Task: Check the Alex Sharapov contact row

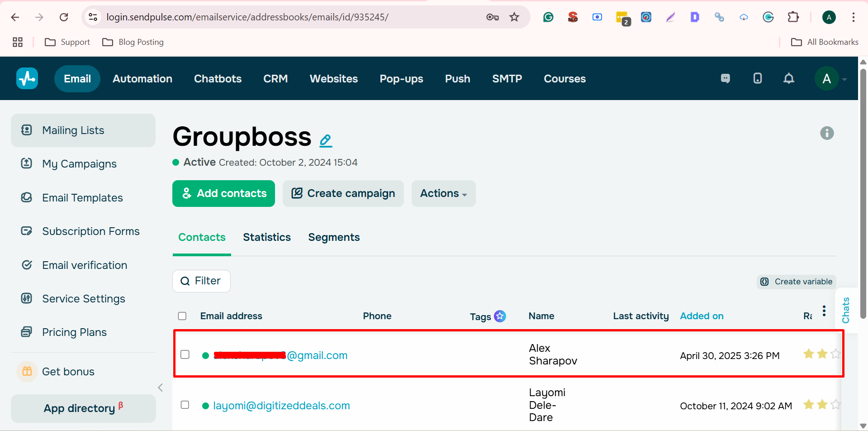Action: click(x=185, y=354)
